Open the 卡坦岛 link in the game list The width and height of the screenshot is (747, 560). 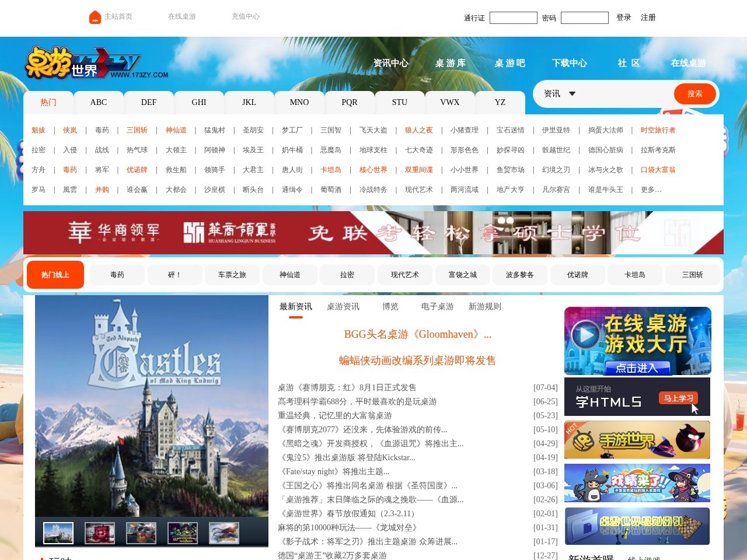331,170
